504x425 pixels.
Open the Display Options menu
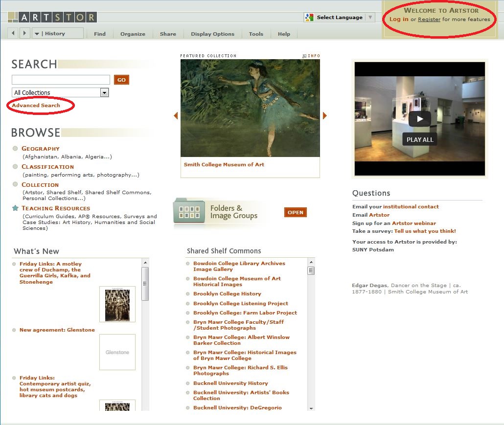click(212, 34)
